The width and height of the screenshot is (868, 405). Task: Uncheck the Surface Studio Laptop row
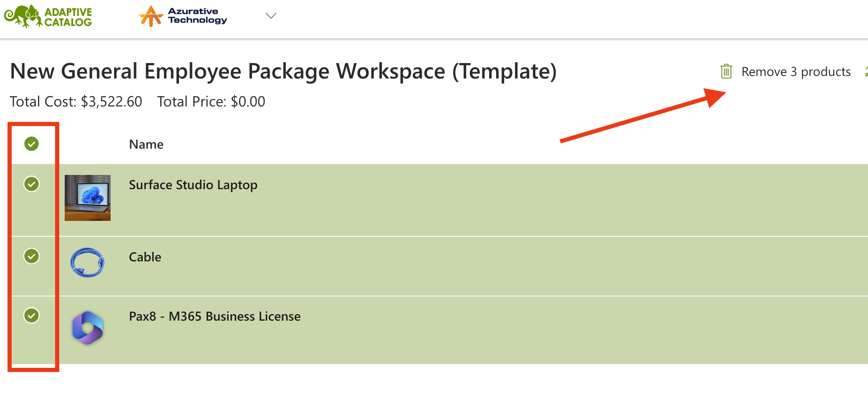(x=32, y=184)
